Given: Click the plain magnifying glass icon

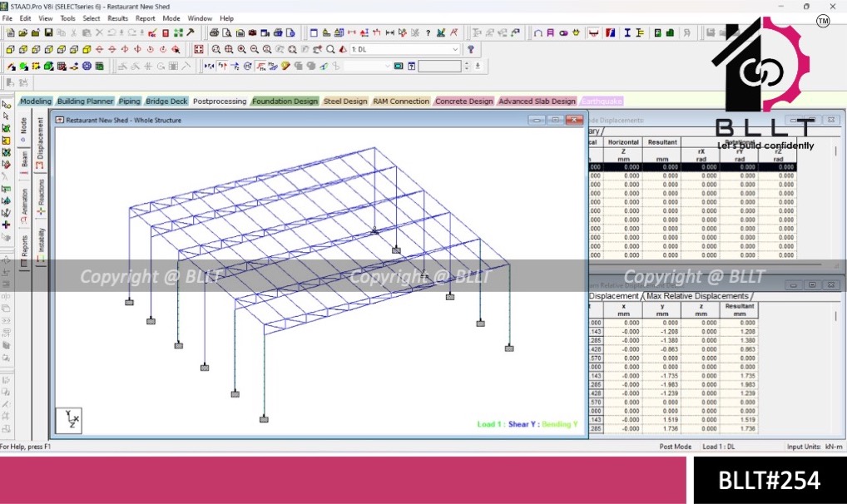Looking at the screenshot, I should click(330, 49).
